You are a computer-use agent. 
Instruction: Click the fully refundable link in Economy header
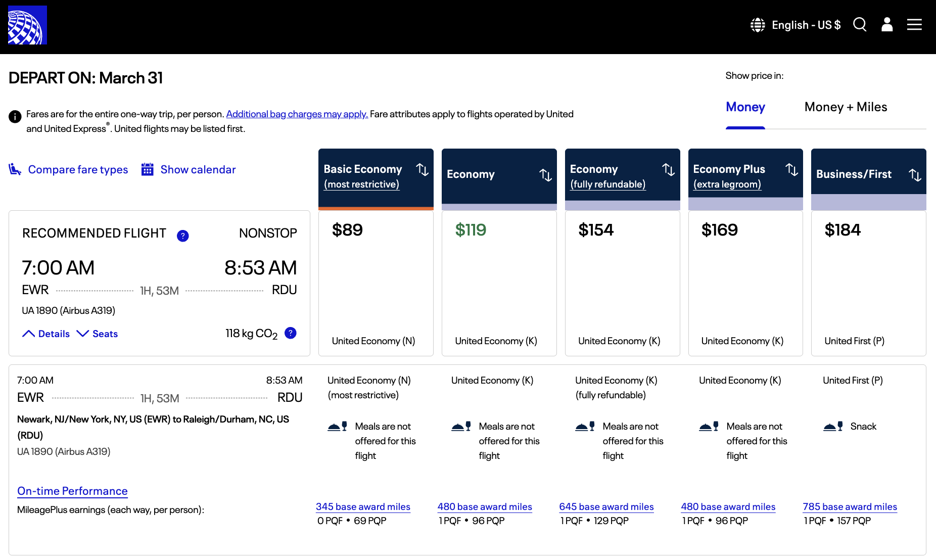click(608, 184)
